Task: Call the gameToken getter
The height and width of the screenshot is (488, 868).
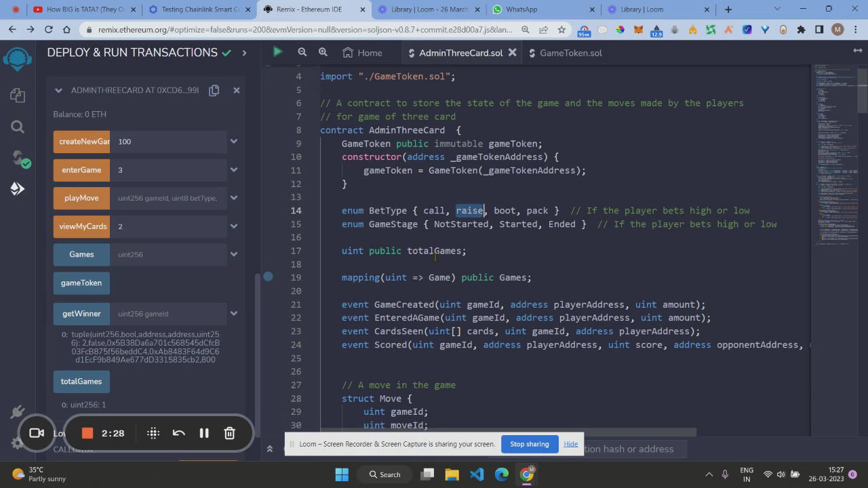Action: [x=81, y=283]
